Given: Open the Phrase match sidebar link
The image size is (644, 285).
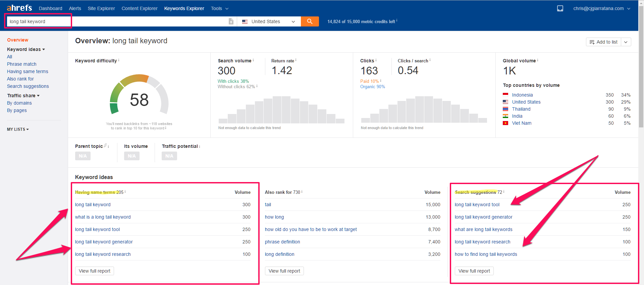Looking at the screenshot, I should tap(22, 64).
